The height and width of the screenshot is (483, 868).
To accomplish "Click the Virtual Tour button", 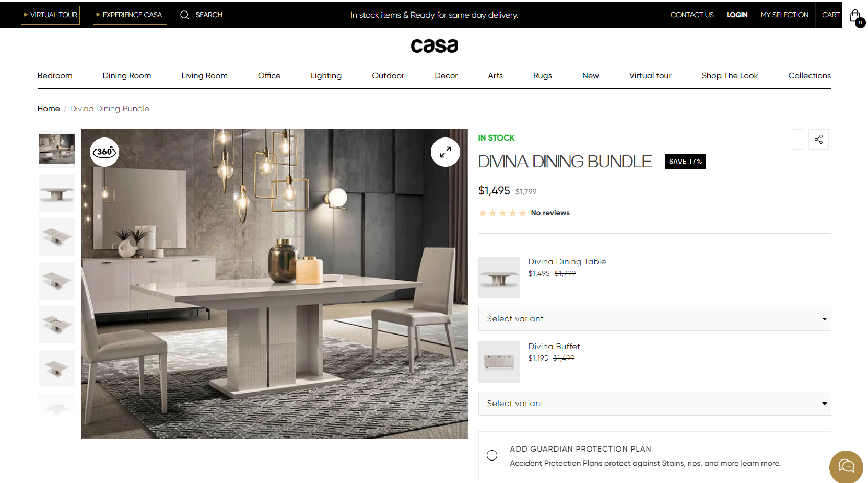I will (51, 15).
